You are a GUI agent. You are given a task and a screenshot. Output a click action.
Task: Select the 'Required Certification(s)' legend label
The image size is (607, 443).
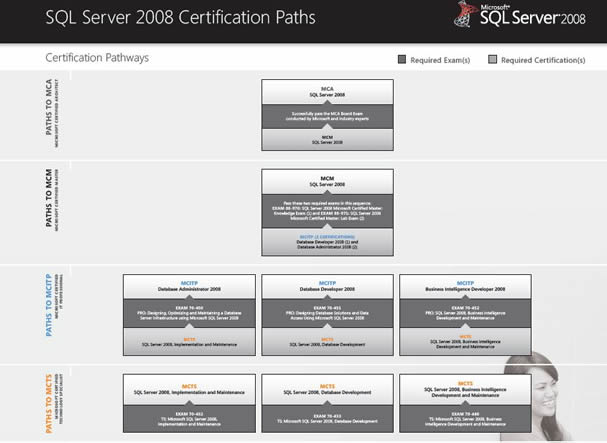pos(543,60)
